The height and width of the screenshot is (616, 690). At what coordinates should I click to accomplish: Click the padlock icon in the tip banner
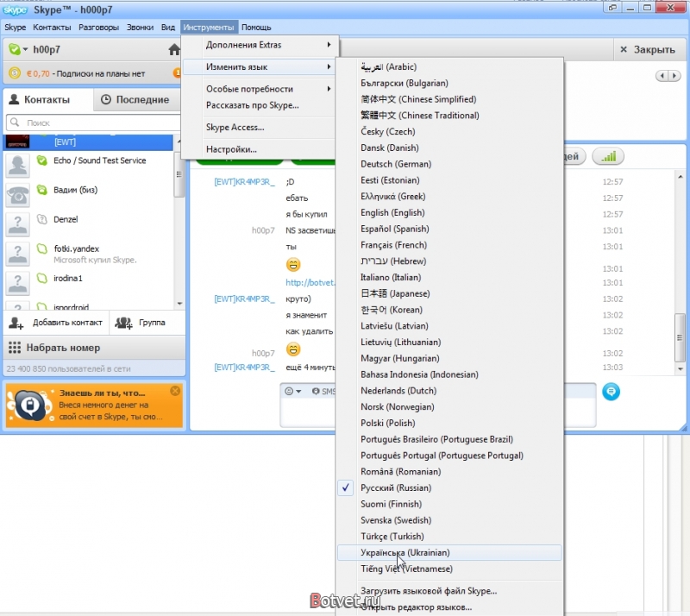click(30, 405)
